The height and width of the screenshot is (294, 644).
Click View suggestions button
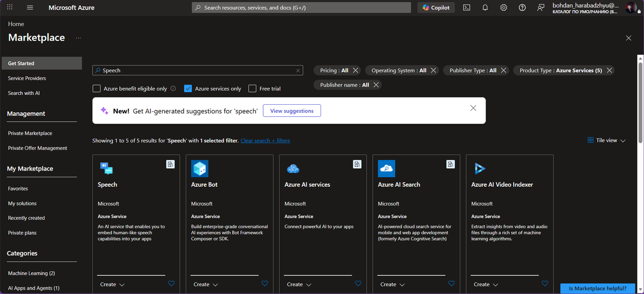click(292, 111)
